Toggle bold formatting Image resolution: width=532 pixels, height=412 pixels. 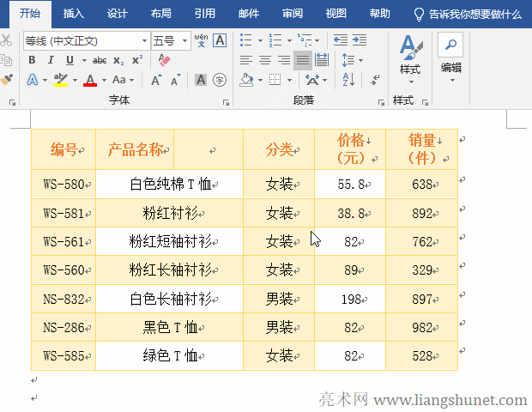pyautogui.click(x=32, y=60)
